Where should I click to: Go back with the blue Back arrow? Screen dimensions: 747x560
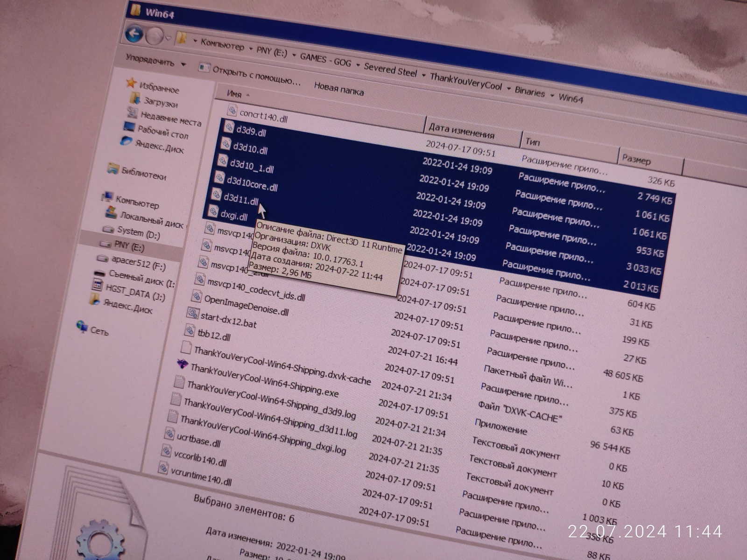[134, 34]
